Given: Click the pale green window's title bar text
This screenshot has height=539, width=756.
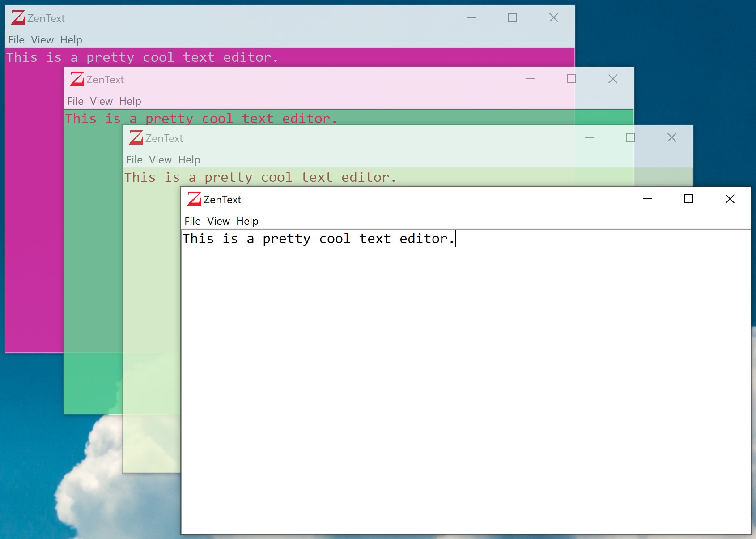Looking at the screenshot, I should 164,138.
